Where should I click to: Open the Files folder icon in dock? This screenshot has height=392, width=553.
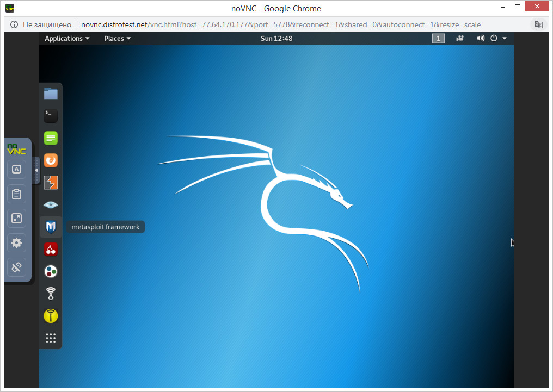(x=51, y=94)
